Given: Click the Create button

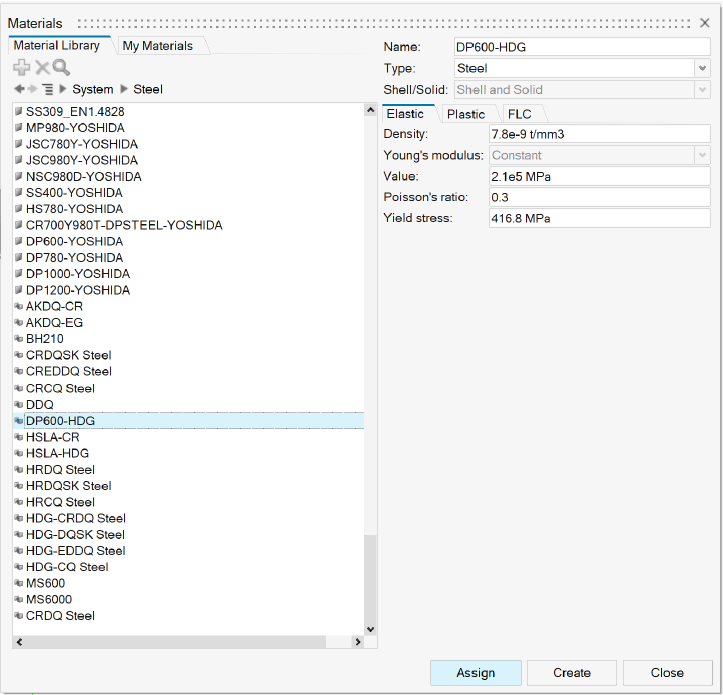Looking at the screenshot, I should pyautogui.click(x=571, y=673).
